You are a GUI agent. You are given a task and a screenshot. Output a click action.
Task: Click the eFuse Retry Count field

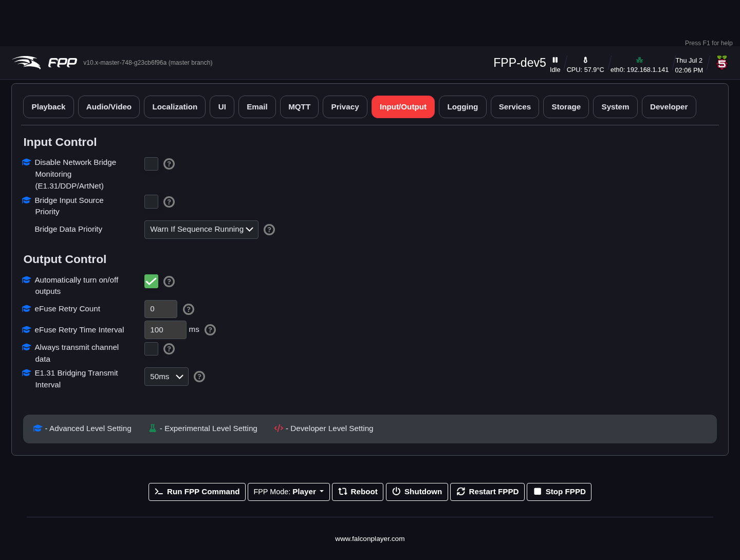161,309
